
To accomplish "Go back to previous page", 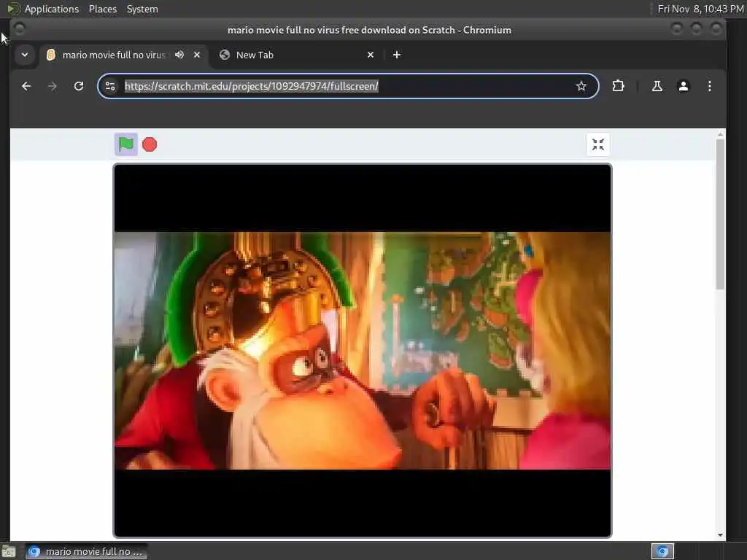I will (26, 86).
